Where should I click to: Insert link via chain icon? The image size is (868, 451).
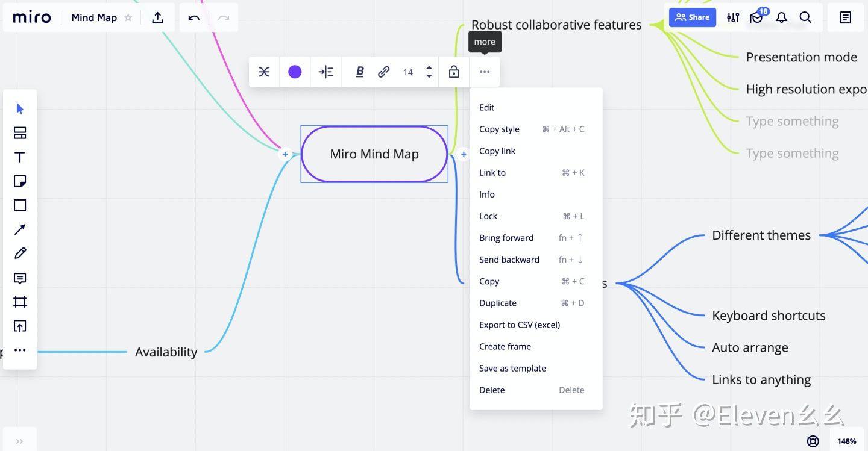click(x=383, y=72)
